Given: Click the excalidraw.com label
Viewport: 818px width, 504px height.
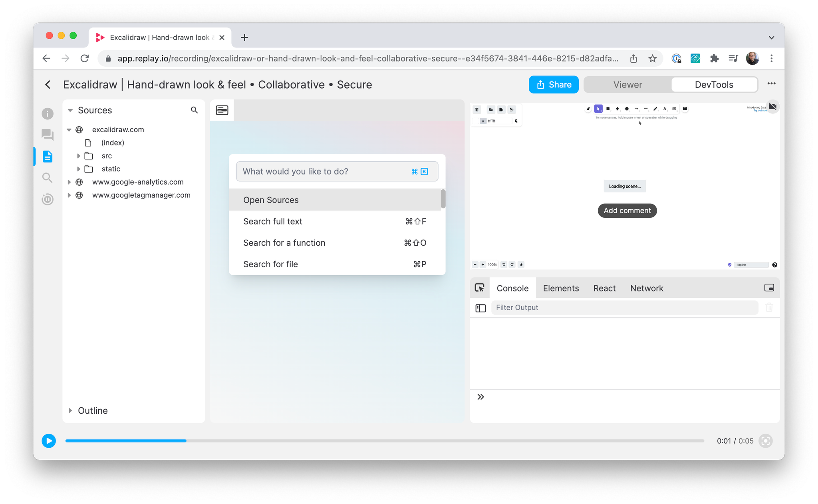Looking at the screenshot, I should point(118,130).
